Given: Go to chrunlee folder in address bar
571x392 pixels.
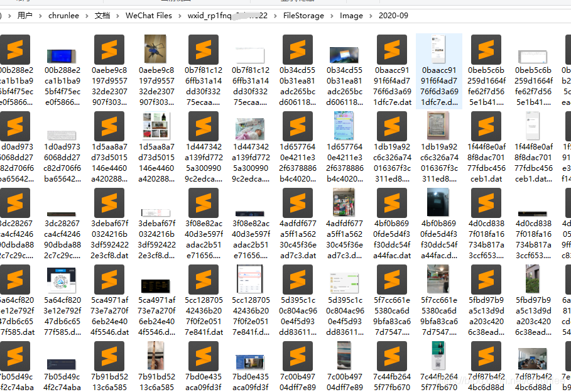Looking at the screenshot, I should [63, 16].
